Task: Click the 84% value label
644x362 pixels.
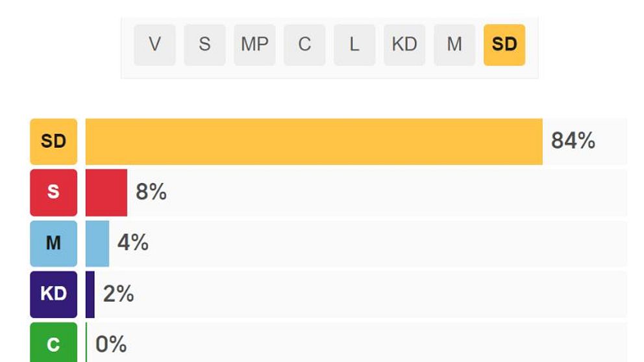Action: [573, 141]
